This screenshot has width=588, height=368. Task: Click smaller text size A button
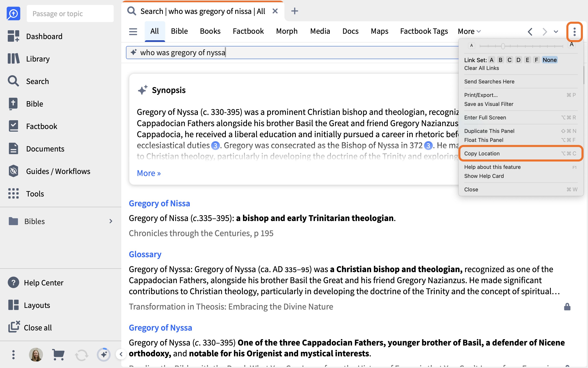pyautogui.click(x=471, y=46)
